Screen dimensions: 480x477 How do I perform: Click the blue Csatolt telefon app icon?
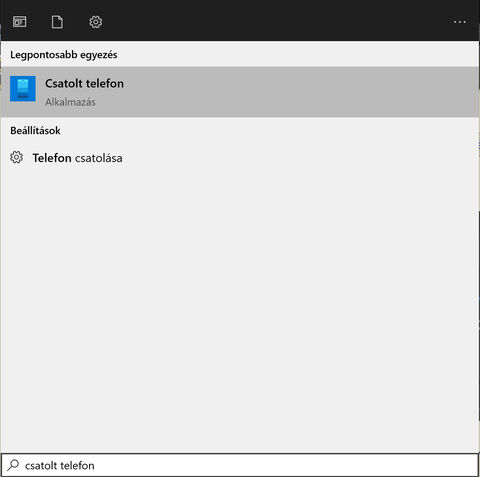pyautogui.click(x=23, y=88)
